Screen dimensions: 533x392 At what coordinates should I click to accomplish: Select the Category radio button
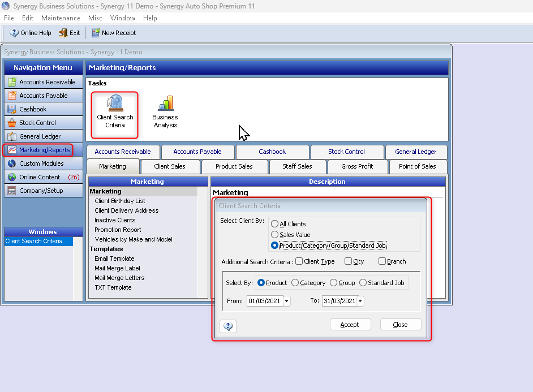[x=295, y=283]
